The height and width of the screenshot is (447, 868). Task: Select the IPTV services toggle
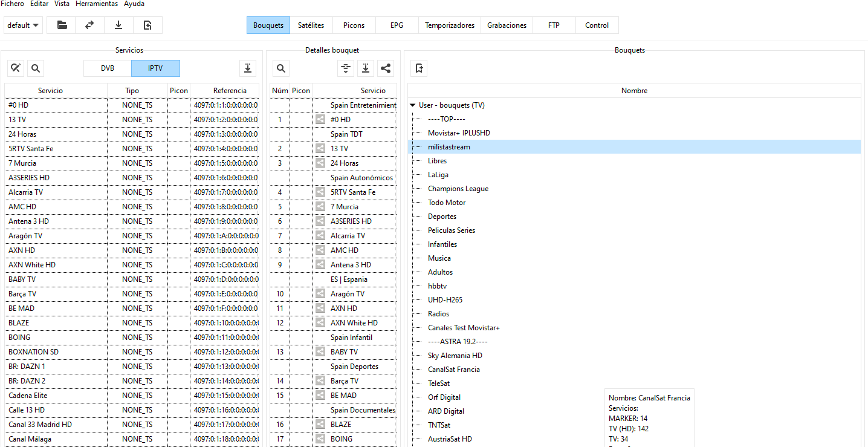155,68
